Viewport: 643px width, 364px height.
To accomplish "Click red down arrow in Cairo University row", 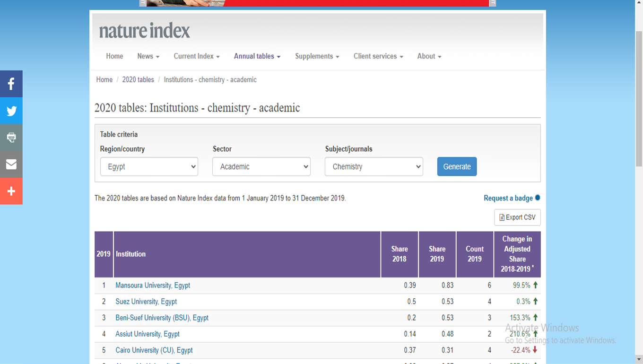I will point(535,350).
